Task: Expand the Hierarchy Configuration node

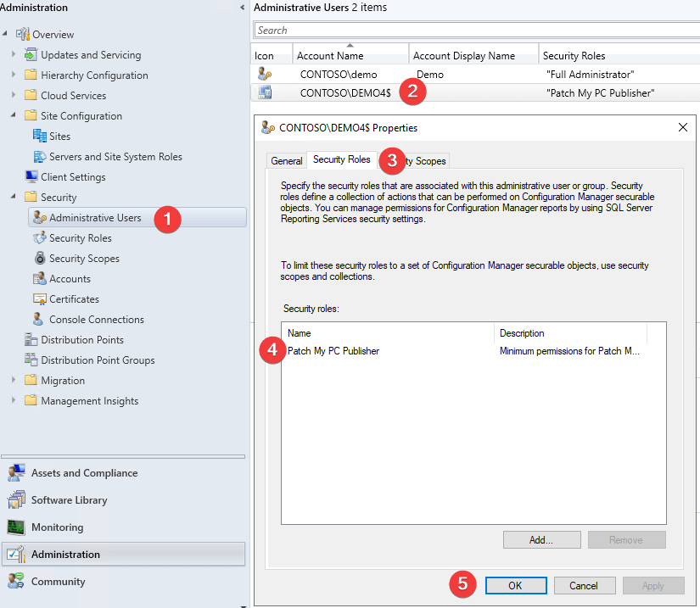Action: [x=14, y=75]
